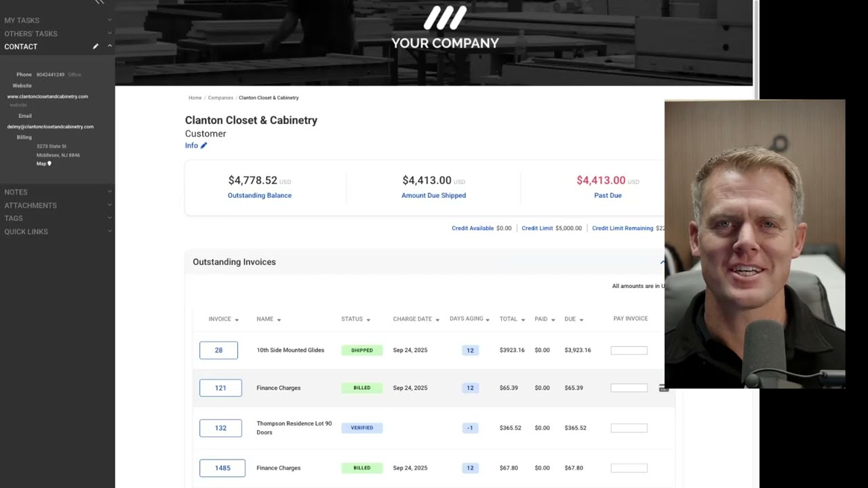Screen dimensions: 868x488
Task: Sort by the Days Aging column arrow
Action: (x=488, y=320)
